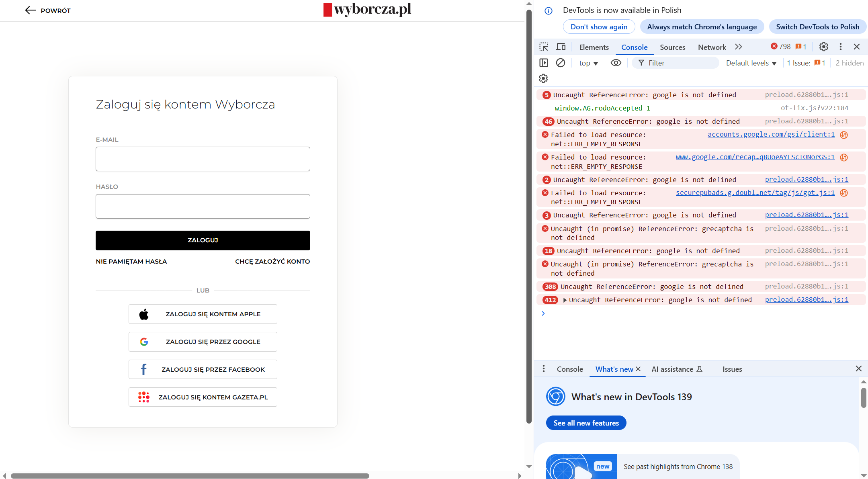
Task: Open ot-fix.js?v22:184 source link
Action: pyautogui.click(x=815, y=108)
